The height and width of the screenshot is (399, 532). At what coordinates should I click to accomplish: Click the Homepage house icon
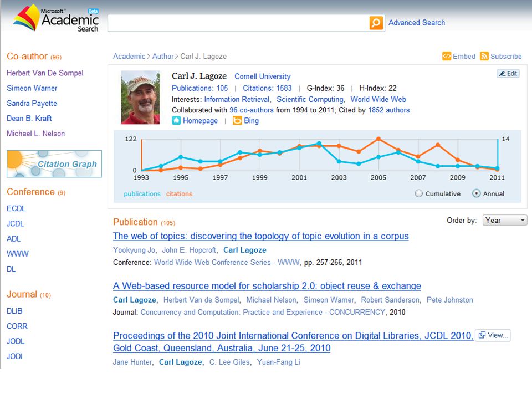pyautogui.click(x=176, y=120)
